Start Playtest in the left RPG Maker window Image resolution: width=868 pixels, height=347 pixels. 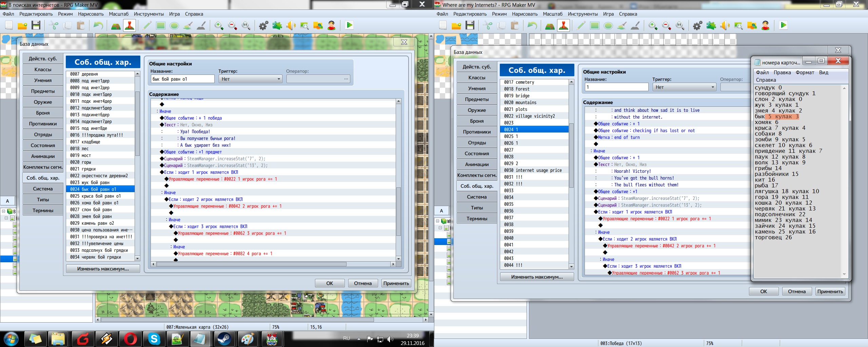click(349, 25)
